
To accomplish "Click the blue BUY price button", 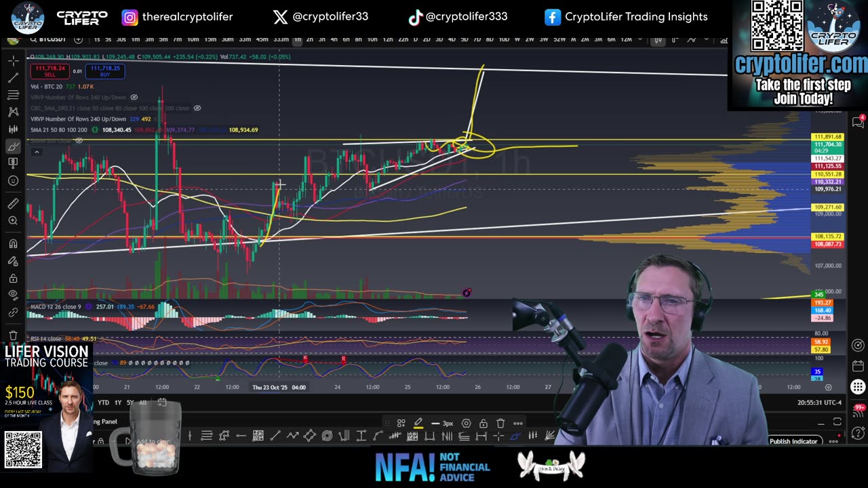I will point(104,70).
